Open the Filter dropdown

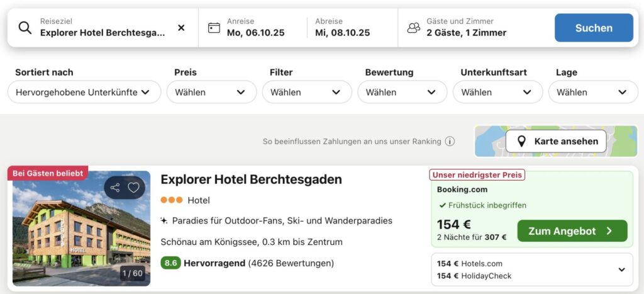[x=307, y=92]
